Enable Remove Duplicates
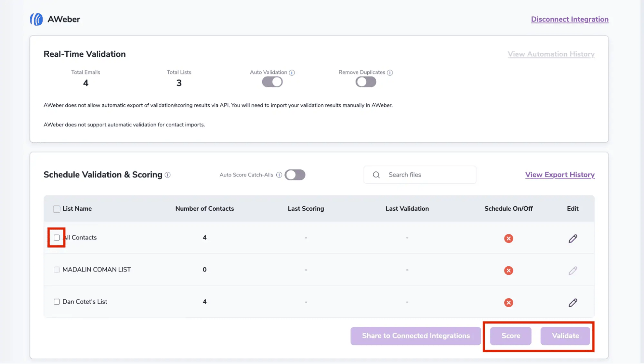 click(x=365, y=82)
